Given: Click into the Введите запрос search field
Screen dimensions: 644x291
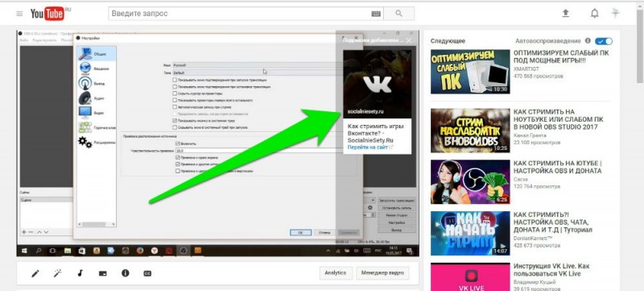Looking at the screenshot, I should click(x=240, y=14).
